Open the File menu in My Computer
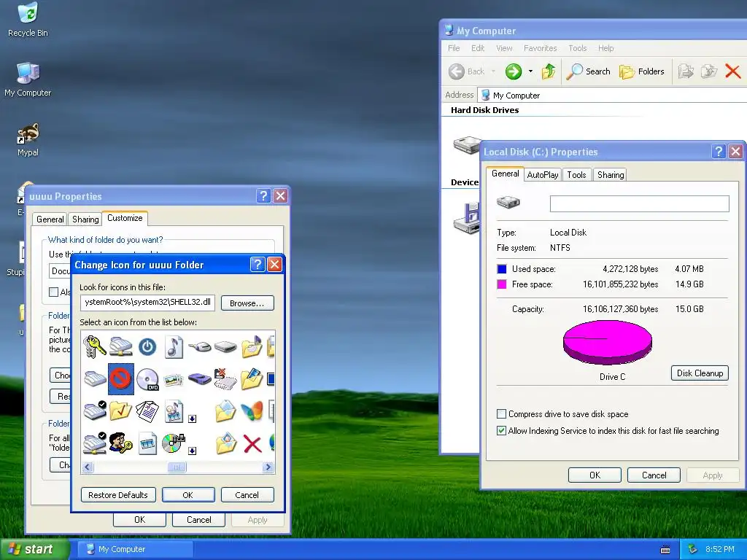This screenshot has width=747, height=560. (x=454, y=48)
